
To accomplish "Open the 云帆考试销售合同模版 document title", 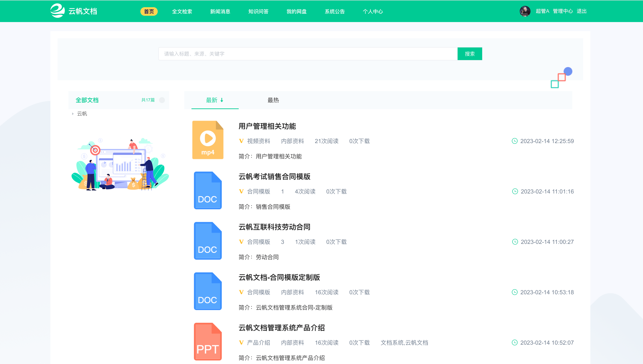I will pos(274,177).
